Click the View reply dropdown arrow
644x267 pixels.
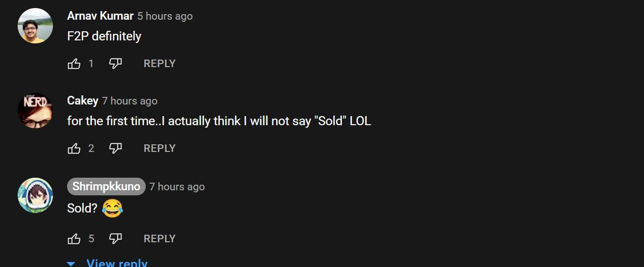click(x=71, y=263)
